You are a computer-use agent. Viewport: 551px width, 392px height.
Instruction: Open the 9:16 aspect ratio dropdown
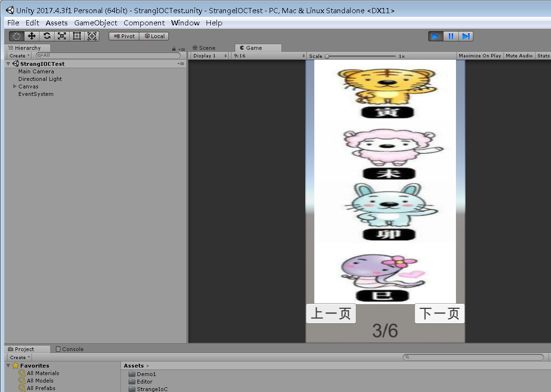tap(268, 55)
